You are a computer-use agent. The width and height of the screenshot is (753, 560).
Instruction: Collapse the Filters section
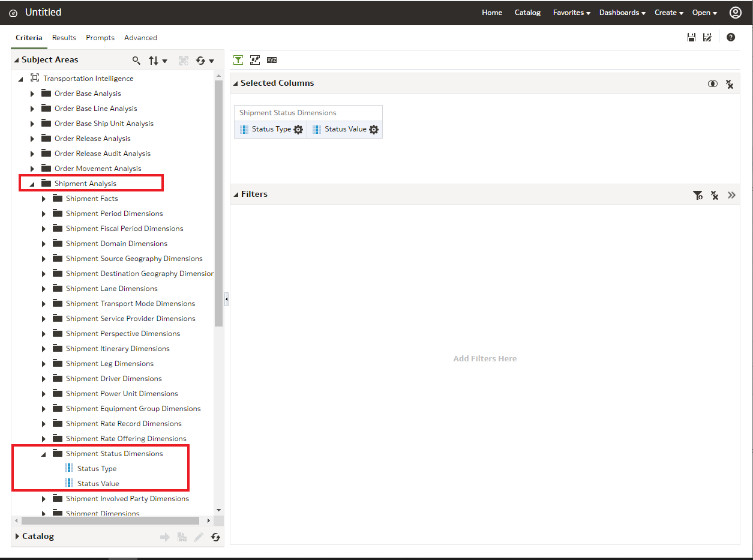236,194
